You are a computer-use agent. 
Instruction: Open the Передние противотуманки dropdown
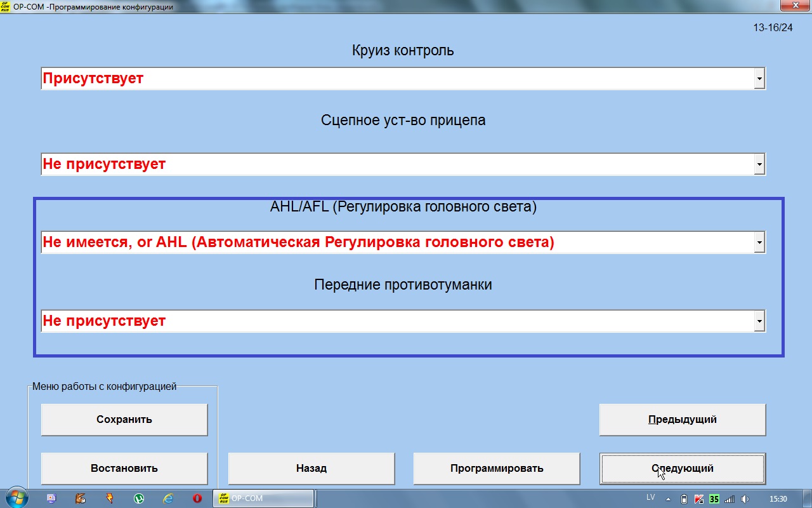(759, 321)
